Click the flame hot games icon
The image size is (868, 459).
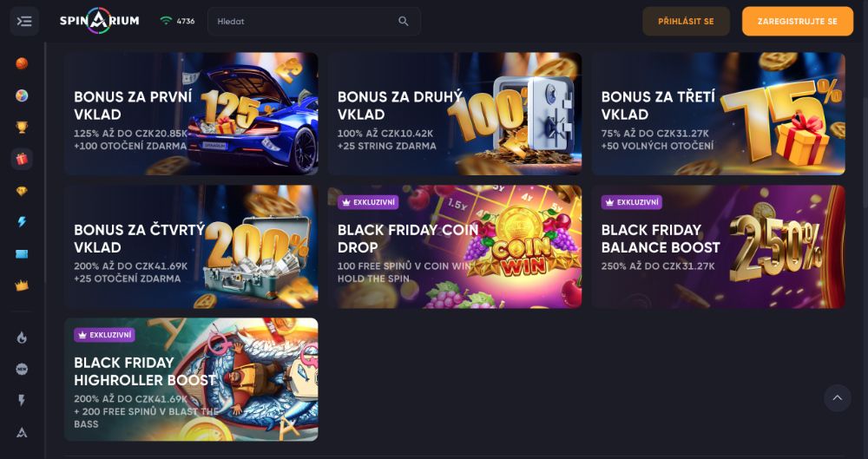coord(23,338)
